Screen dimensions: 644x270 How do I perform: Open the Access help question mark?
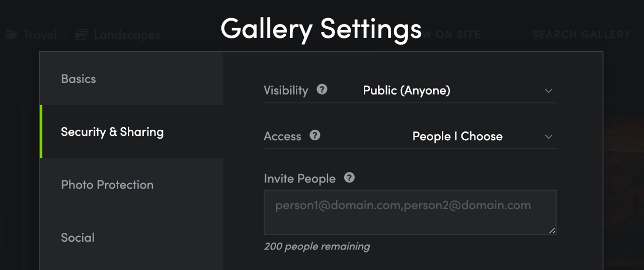pos(315,135)
